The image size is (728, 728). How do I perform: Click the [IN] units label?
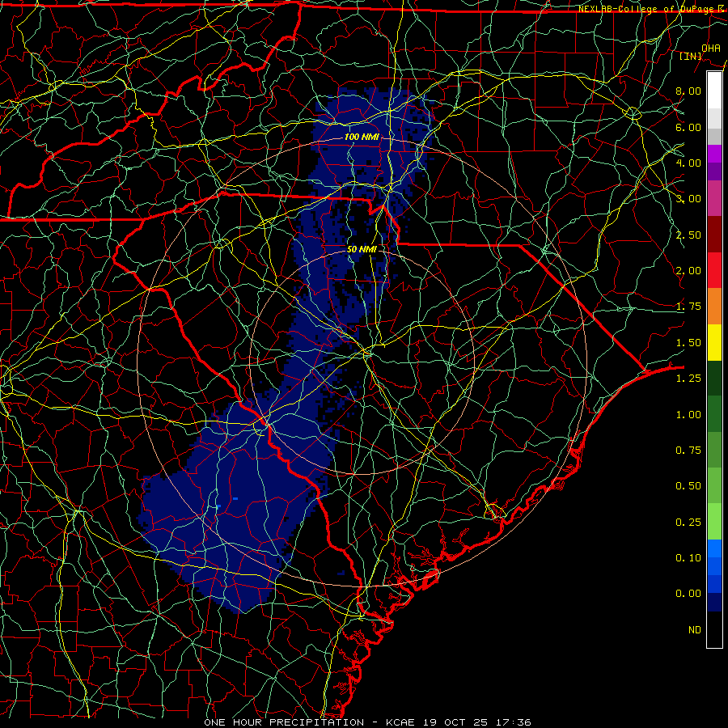pos(691,57)
